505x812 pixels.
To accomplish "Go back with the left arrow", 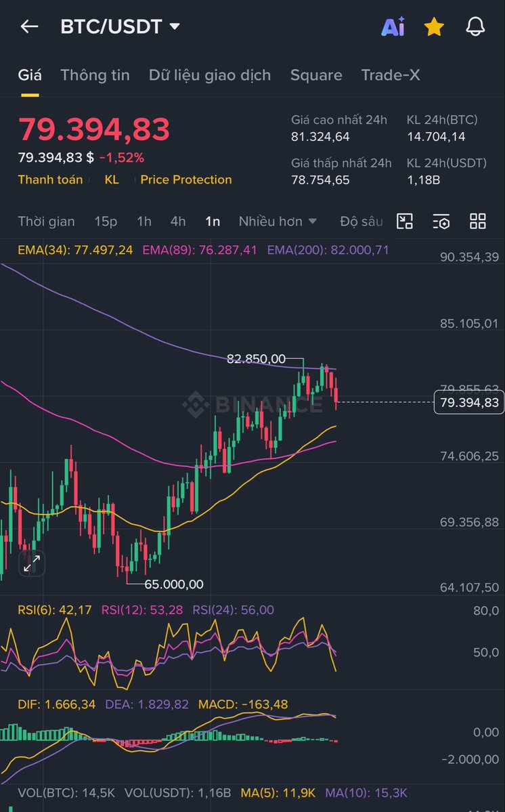I will [29, 26].
